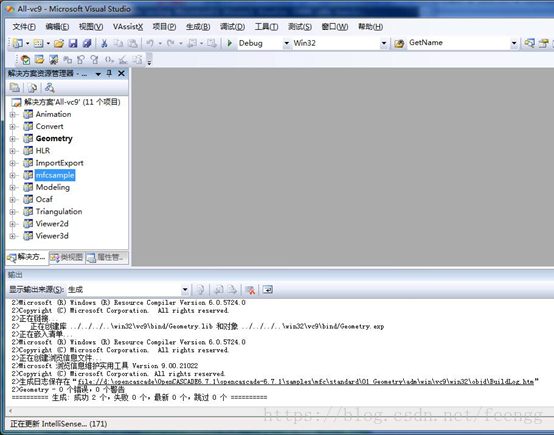Open the New Project dropdown arrow
The height and width of the screenshot is (435, 554).
27,43
